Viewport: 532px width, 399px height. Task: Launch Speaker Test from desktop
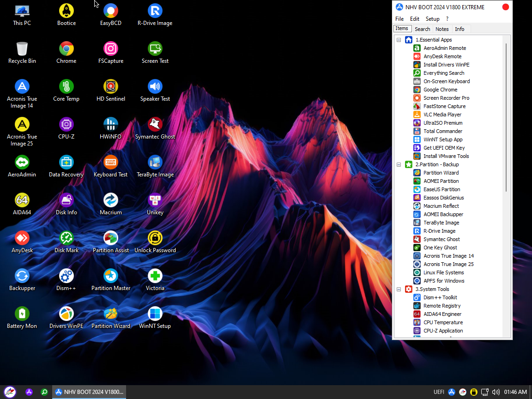coord(155,91)
